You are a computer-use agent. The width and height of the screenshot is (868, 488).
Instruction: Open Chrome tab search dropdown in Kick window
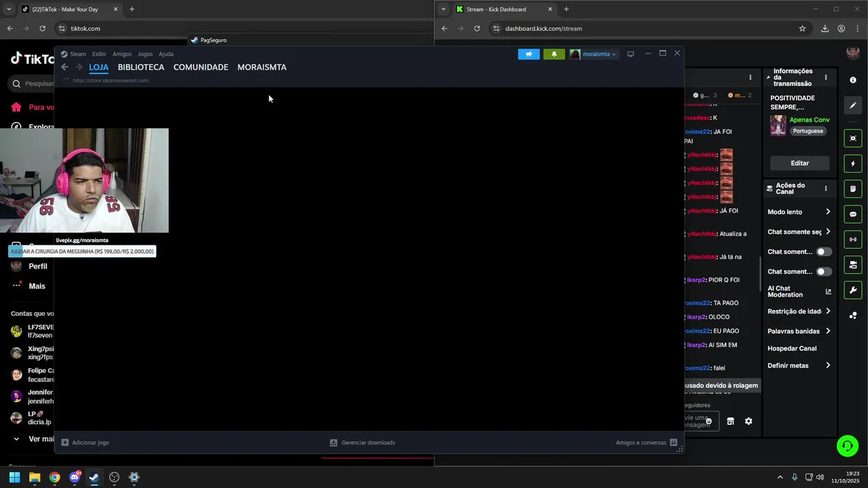tap(443, 9)
